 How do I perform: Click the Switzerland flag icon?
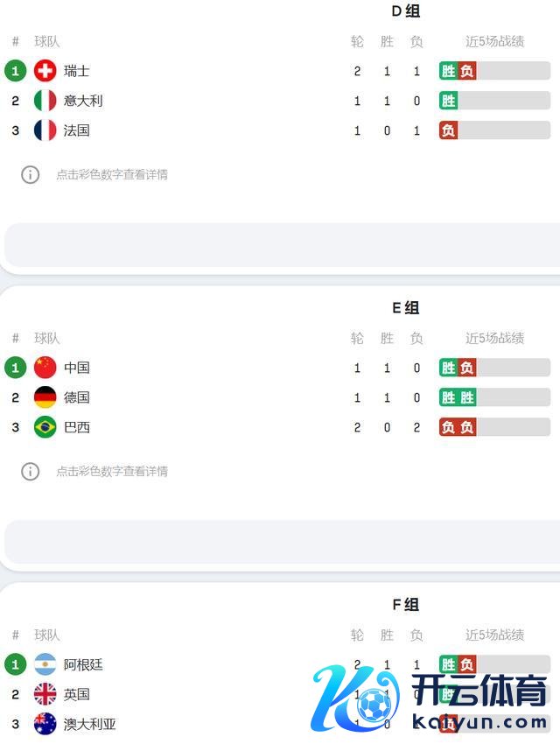(x=45, y=71)
